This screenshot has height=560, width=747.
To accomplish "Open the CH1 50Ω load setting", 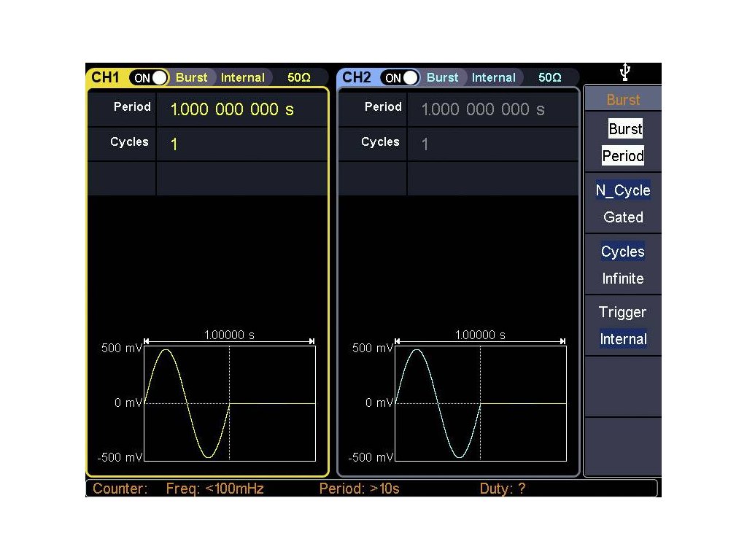I will [x=299, y=77].
